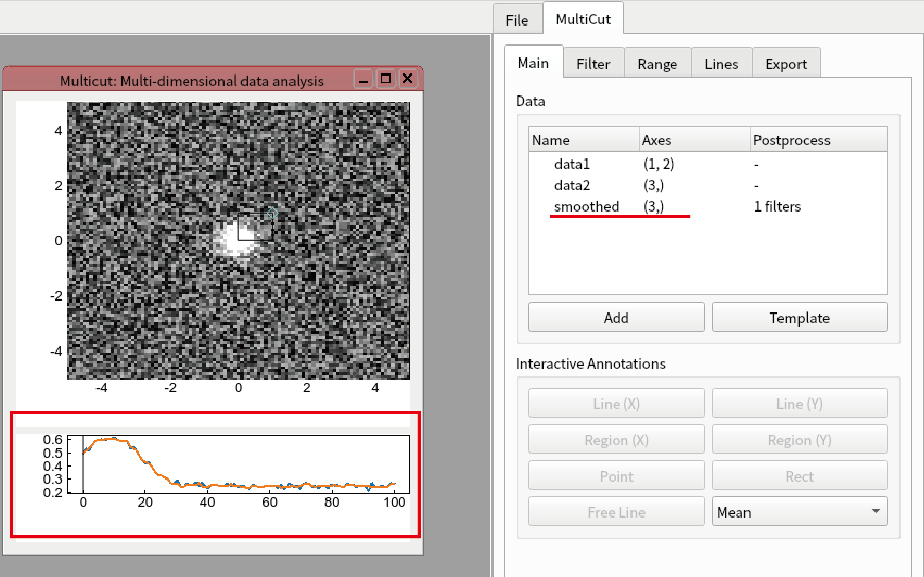924x577 pixels.
Task: Click the Template button
Action: coord(799,317)
